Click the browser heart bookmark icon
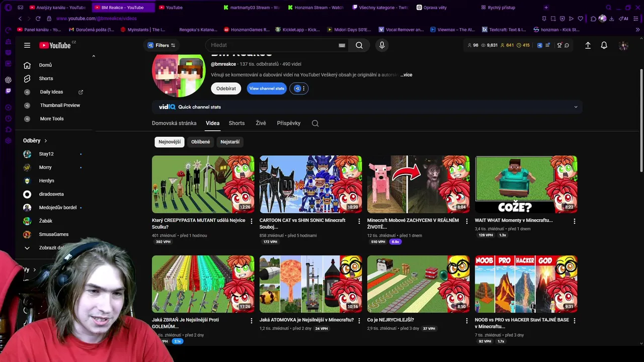Image resolution: width=644 pixels, height=362 pixels. pos(580,19)
